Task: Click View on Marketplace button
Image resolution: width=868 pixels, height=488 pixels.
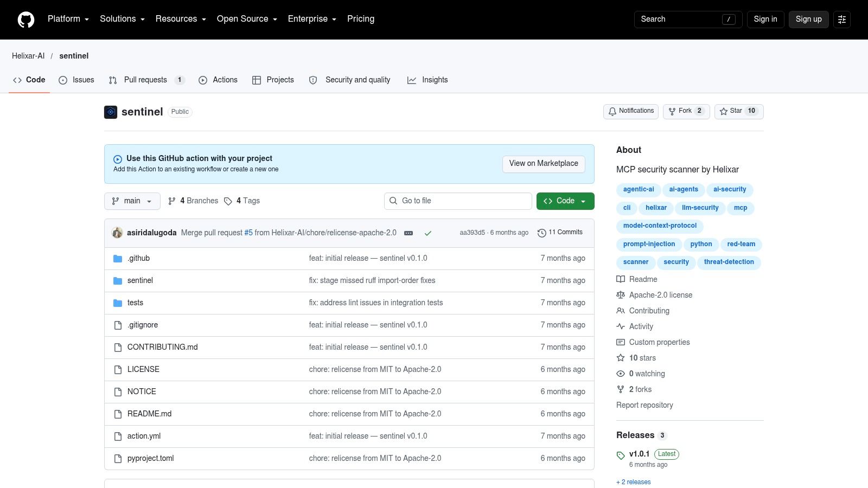Action: tap(544, 164)
